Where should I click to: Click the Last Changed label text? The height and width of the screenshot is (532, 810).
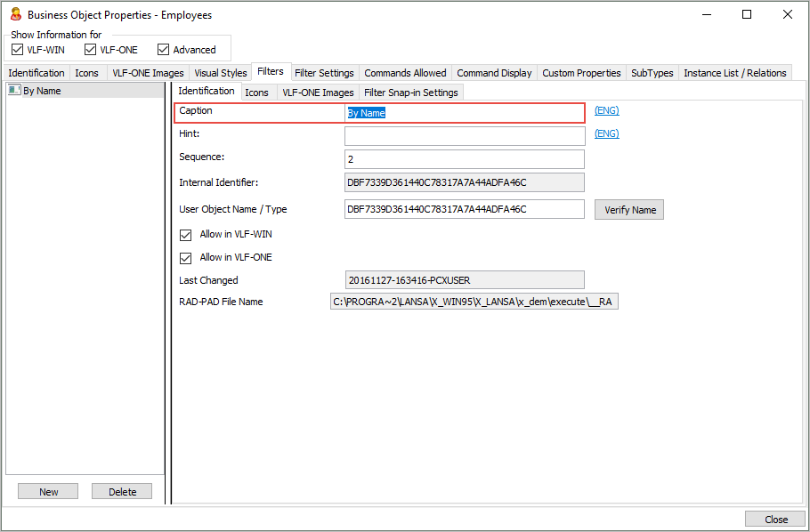click(x=208, y=280)
